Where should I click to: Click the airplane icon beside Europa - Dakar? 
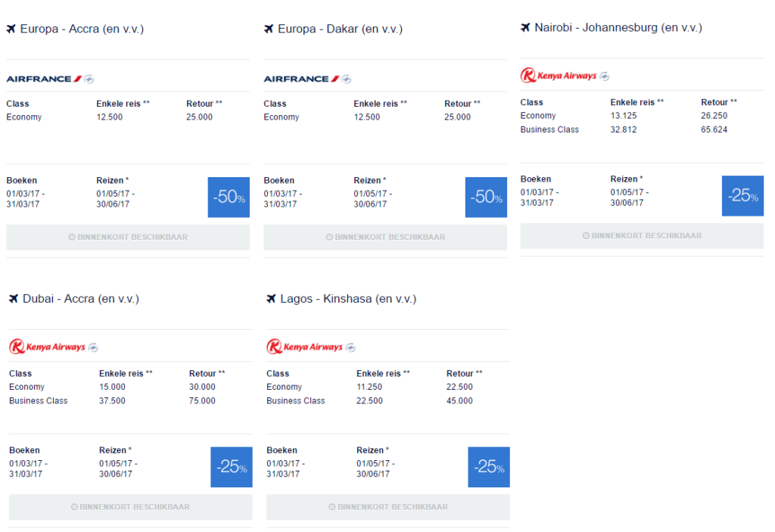pyautogui.click(x=269, y=30)
